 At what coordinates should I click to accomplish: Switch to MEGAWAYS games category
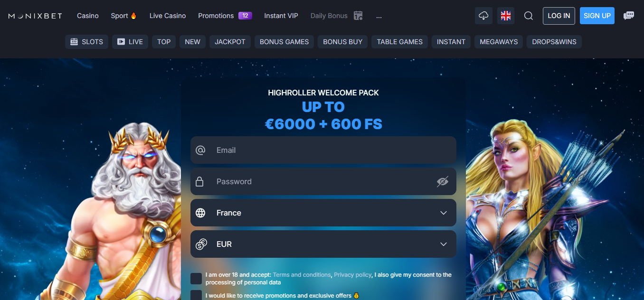499,42
